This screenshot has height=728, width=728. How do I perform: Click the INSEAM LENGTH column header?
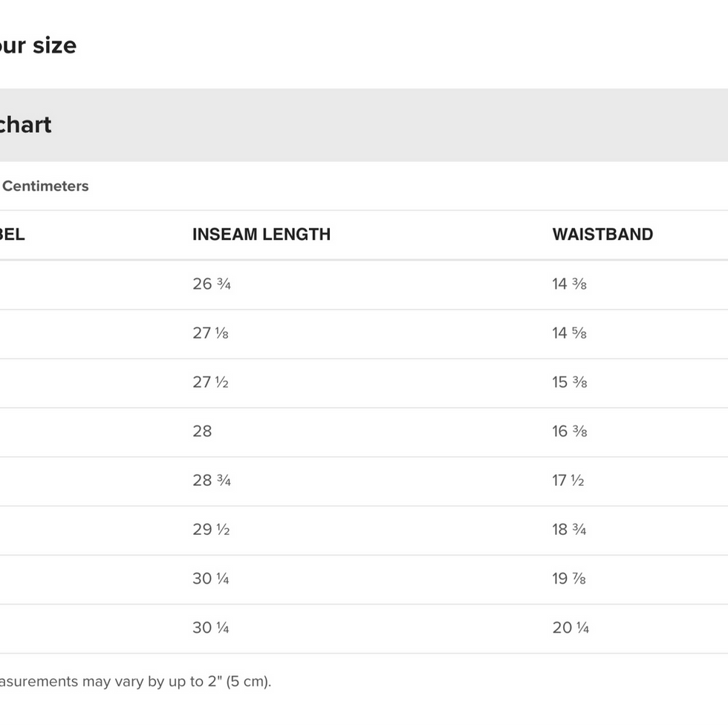(261, 234)
